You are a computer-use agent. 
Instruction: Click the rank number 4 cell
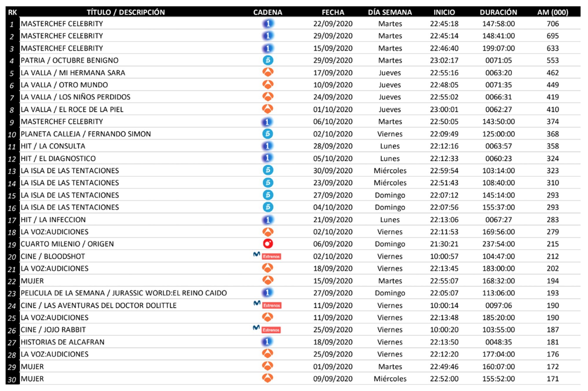click(x=12, y=60)
